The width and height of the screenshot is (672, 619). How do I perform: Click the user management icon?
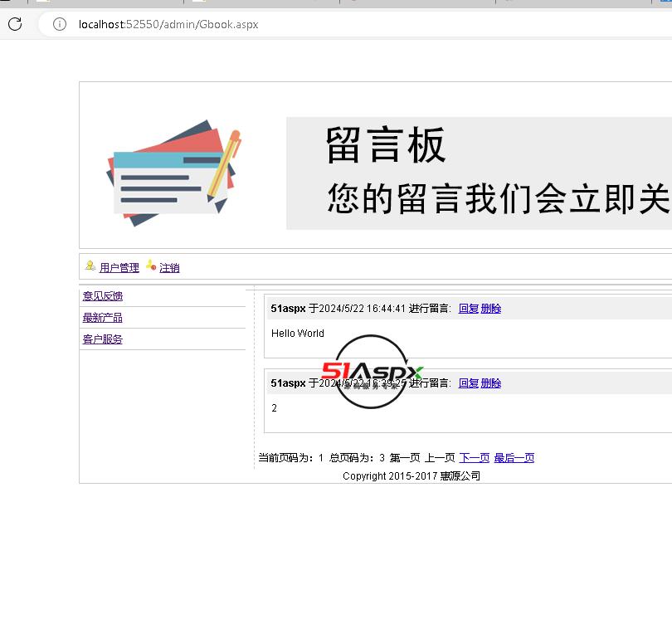pos(90,266)
